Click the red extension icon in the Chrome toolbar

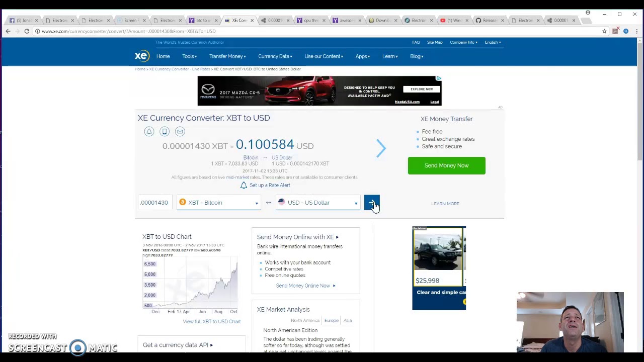[615, 31]
